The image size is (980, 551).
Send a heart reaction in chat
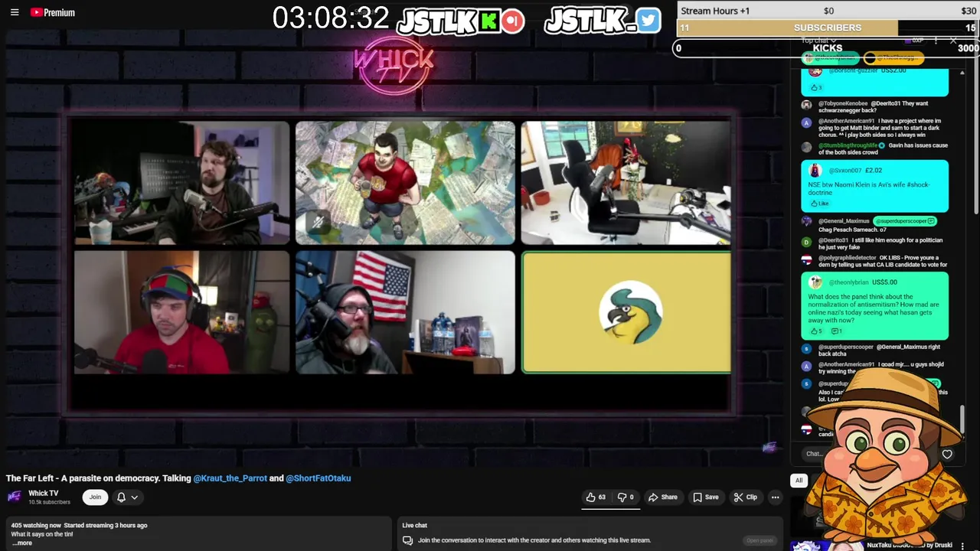click(x=947, y=455)
